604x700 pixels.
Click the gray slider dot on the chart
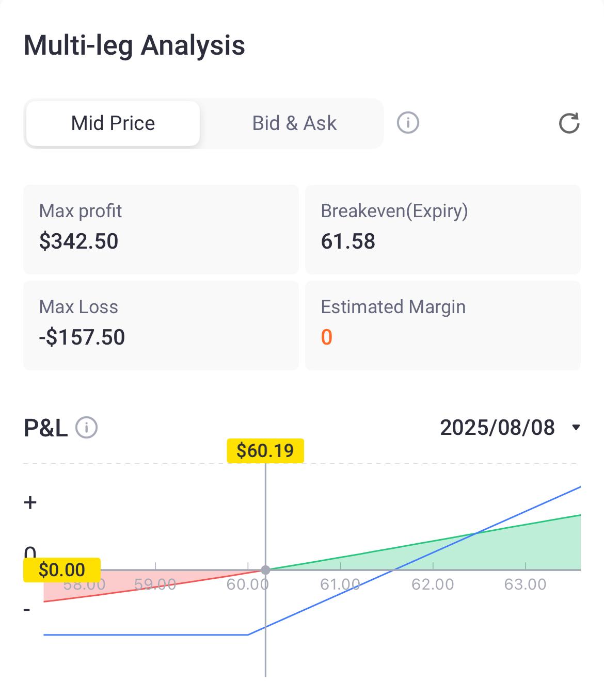pyautogui.click(x=265, y=570)
